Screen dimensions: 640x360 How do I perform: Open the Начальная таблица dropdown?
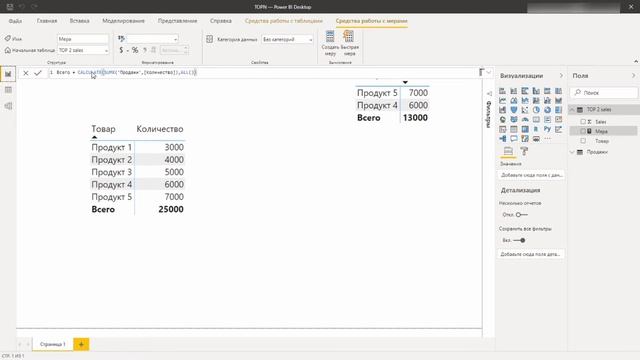pyautogui.click(x=83, y=50)
